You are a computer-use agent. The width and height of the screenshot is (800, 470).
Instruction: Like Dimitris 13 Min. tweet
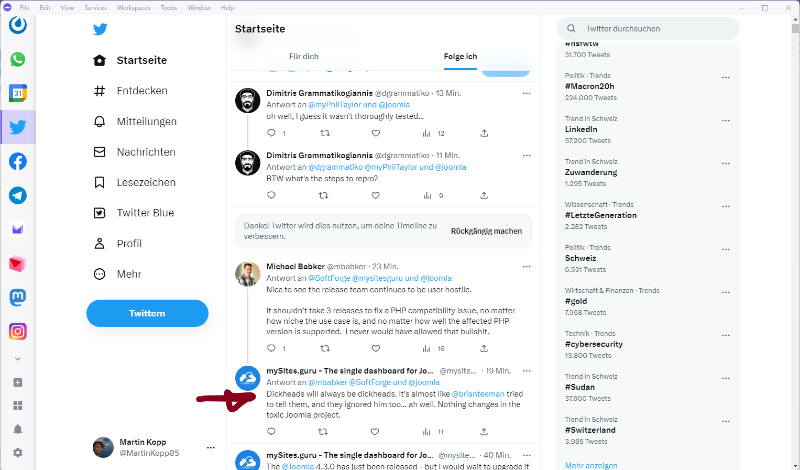[376, 133]
